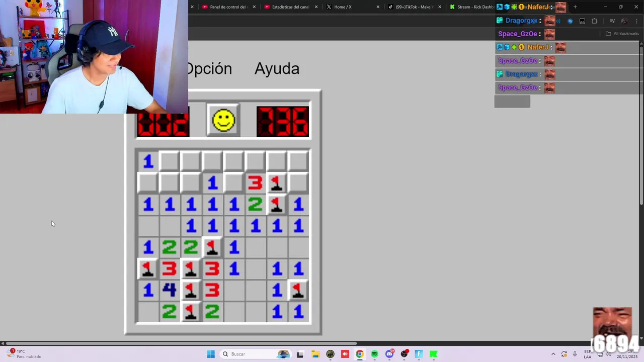Screen dimensions: 644x362
Task: Show hidden system tray icons chevron
Action: 553,354
